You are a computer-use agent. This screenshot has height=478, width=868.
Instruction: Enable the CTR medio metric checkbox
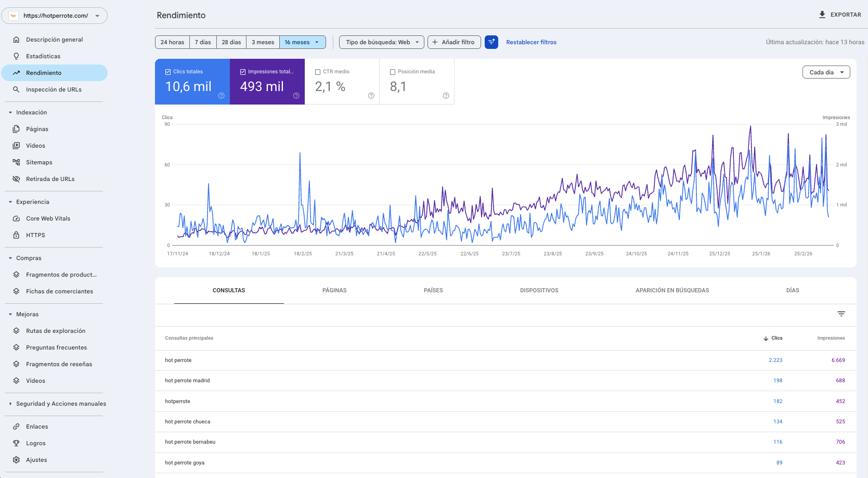point(318,71)
